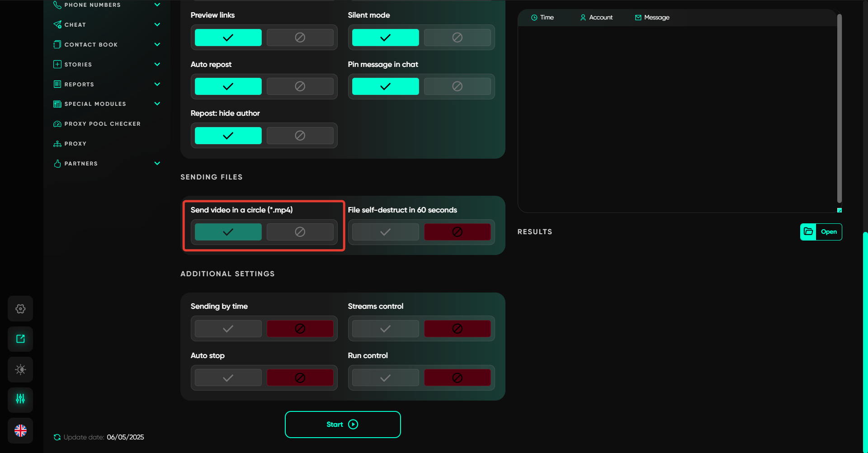Expand the Contact Book chevron
868x453 pixels.
[157, 44]
